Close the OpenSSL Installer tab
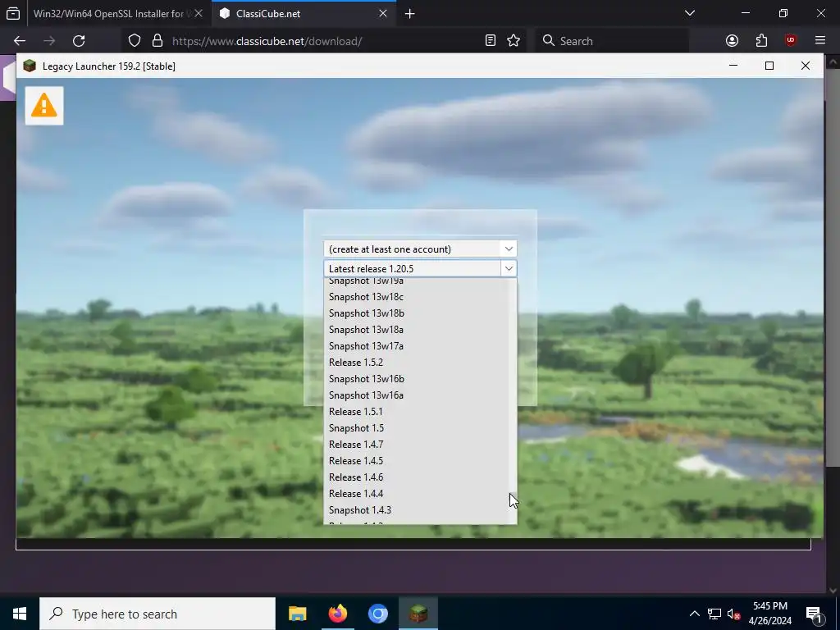840x630 pixels. [x=199, y=13]
